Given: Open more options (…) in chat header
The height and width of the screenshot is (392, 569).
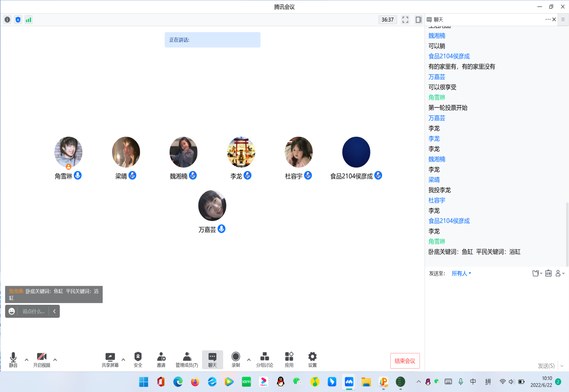Looking at the screenshot, I should pos(547,19).
